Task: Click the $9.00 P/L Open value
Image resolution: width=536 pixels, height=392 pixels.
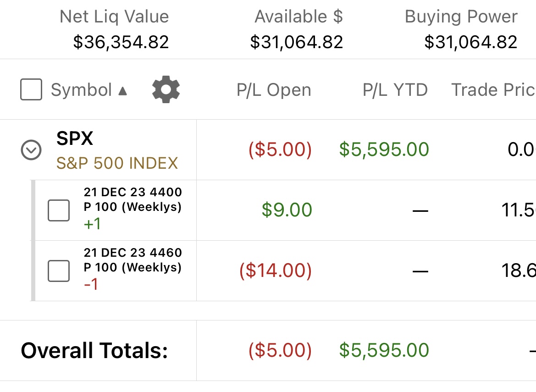Action: [x=287, y=210]
